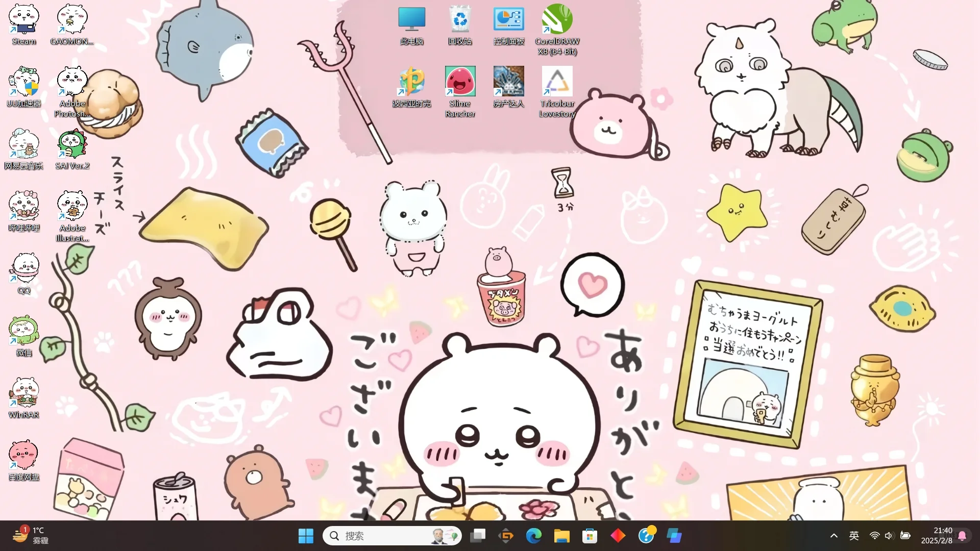Toggle the 英 input language indicator
Viewport: 980px width, 551px height.
coord(854,536)
